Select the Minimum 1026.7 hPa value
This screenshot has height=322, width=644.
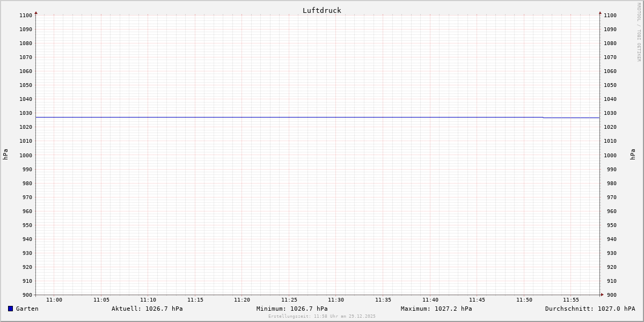coord(292,309)
